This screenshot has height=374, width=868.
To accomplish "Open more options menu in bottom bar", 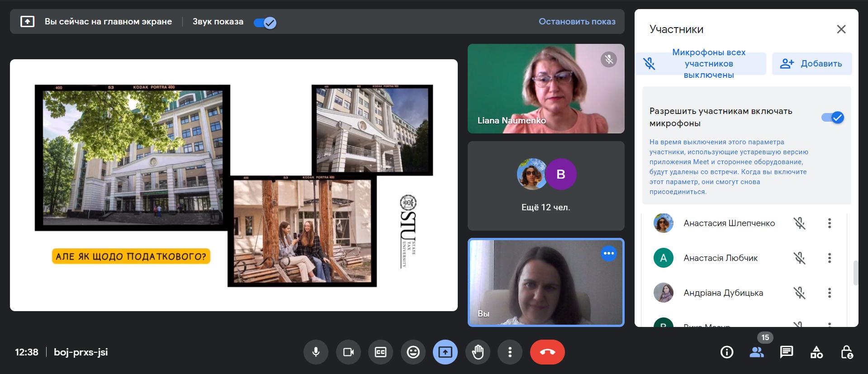I will point(510,352).
